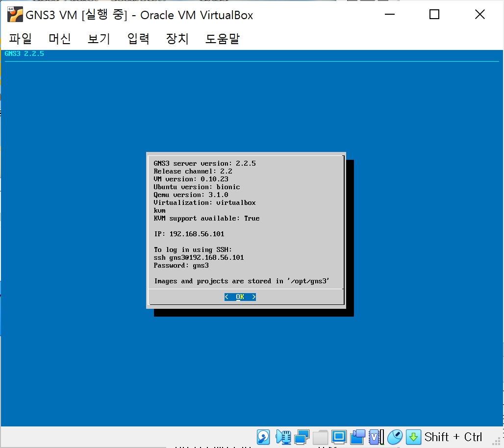The width and height of the screenshot is (504, 448).
Task: Maximize the GNS3 VM VirtualBox window
Action: pos(434,15)
